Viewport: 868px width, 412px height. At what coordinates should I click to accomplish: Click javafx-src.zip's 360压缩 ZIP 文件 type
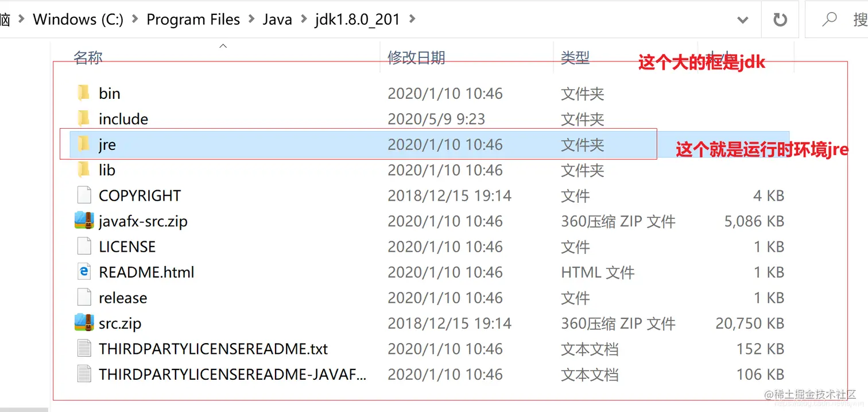(618, 221)
